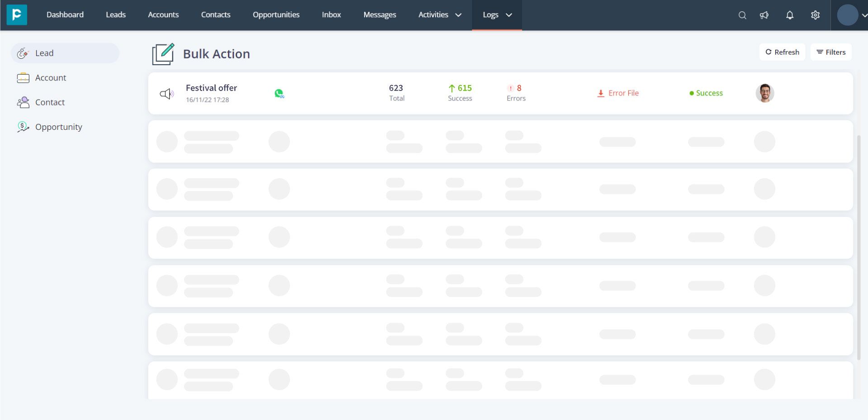Screen dimensions: 868x420
Task: Click the green success arrow beside 615
Action: coord(451,88)
